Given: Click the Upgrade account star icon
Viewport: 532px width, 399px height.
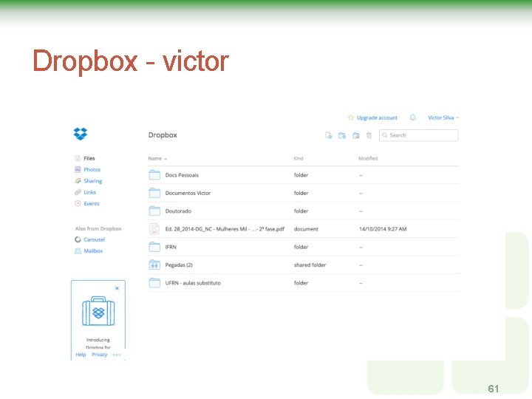Looking at the screenshot, I should pos(351,117).
